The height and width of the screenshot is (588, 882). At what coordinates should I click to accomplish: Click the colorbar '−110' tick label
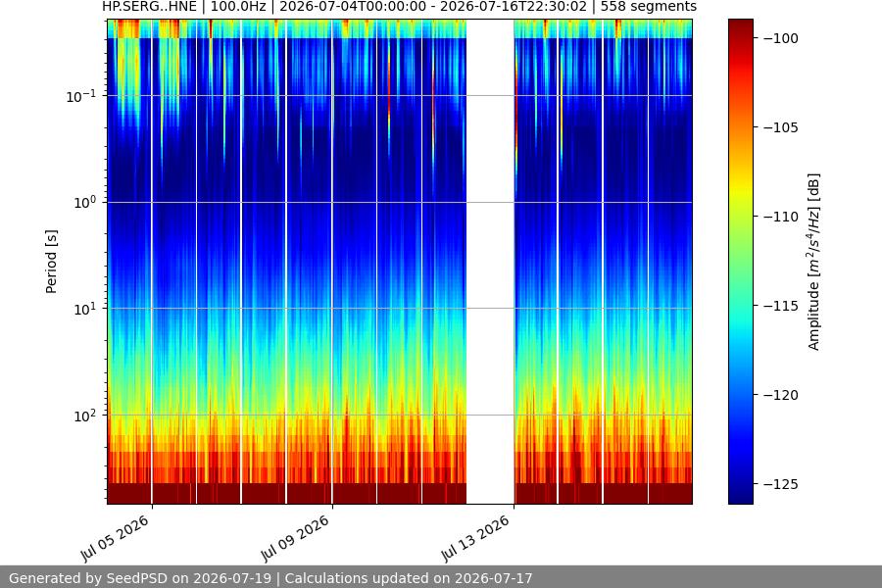pos(781,217)
